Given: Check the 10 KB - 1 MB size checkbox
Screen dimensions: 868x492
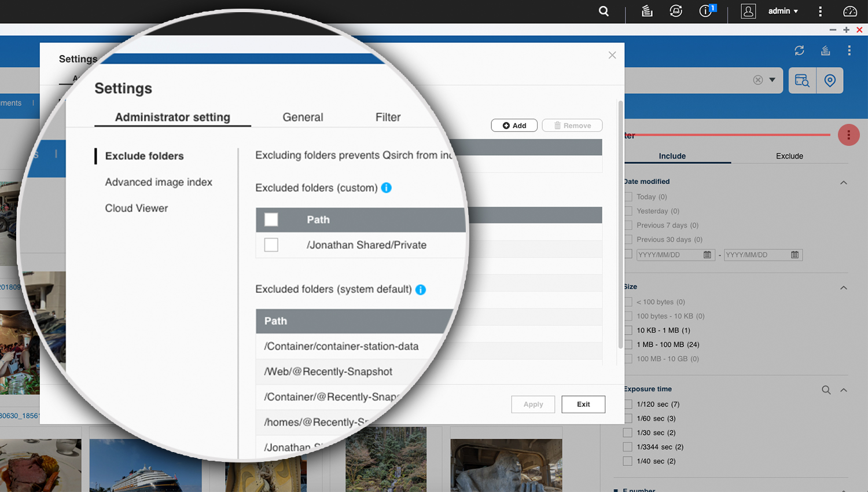Looking at the screenshot, I should [628, 331].
